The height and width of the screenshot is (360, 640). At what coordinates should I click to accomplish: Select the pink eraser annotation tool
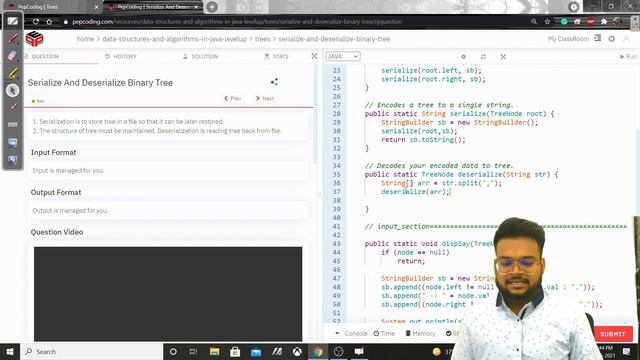click(x=13, y=56)
